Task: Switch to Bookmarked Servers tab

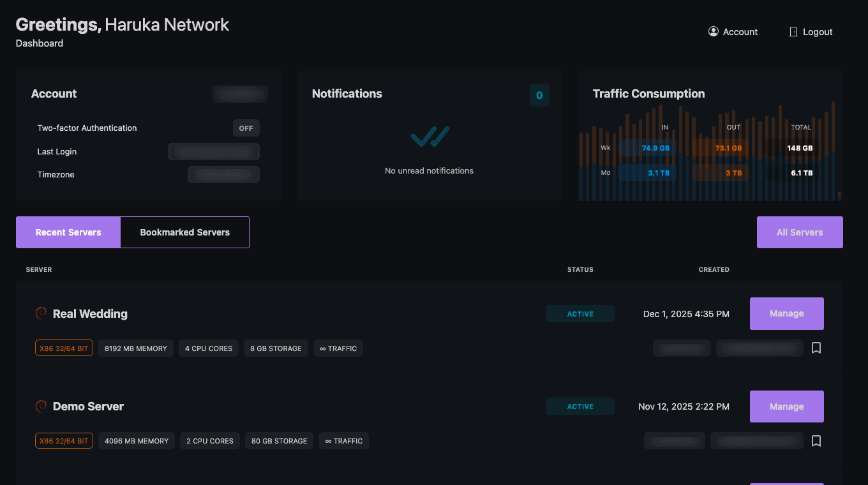Action: [185, 232]
